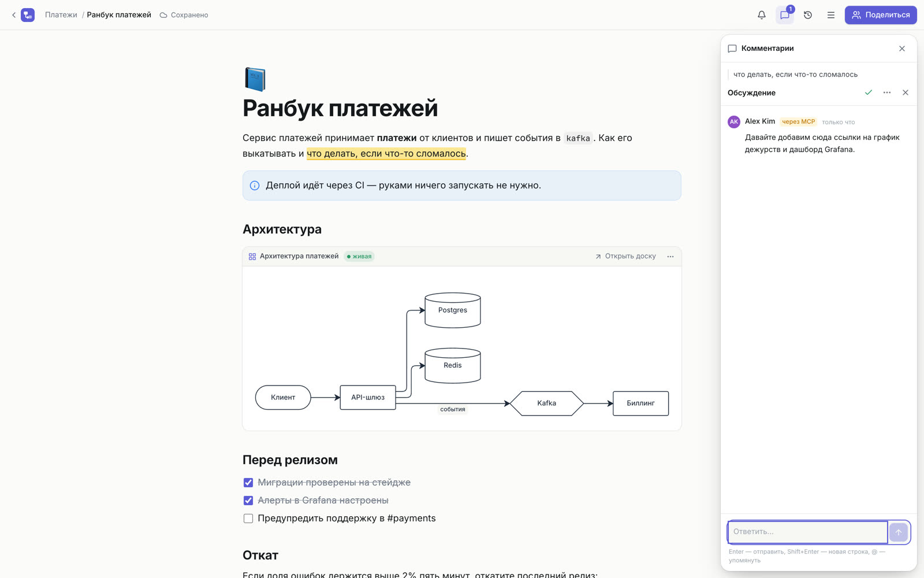Image resolution: width=924 pixels, height=578 pixels.
Task: Select the Биллинг box in the diagram
Action: (x=641, y=403)
